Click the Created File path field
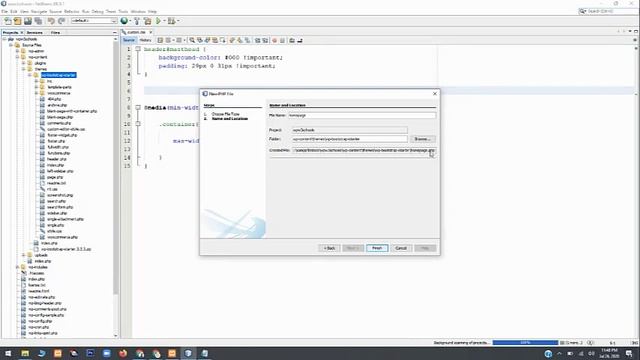Image resolution: width=640 pixels, height=360 pixels. click(x=363, y=150)
